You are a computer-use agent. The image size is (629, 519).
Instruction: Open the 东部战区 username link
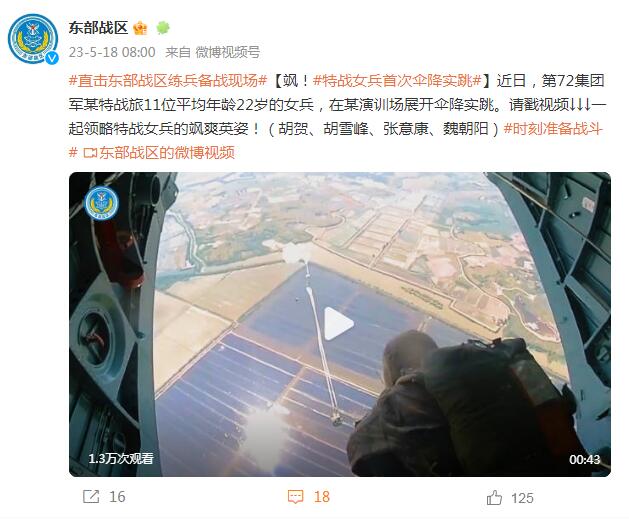[x=98, y=28]
